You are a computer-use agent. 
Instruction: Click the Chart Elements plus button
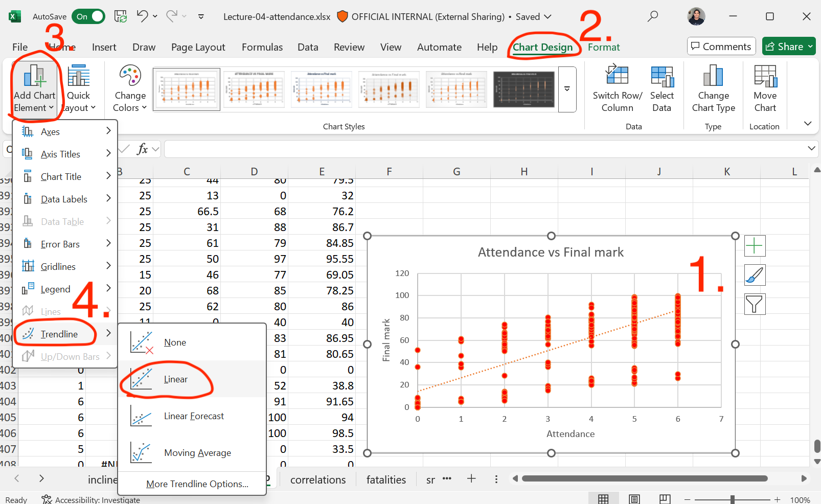[755, 246]
